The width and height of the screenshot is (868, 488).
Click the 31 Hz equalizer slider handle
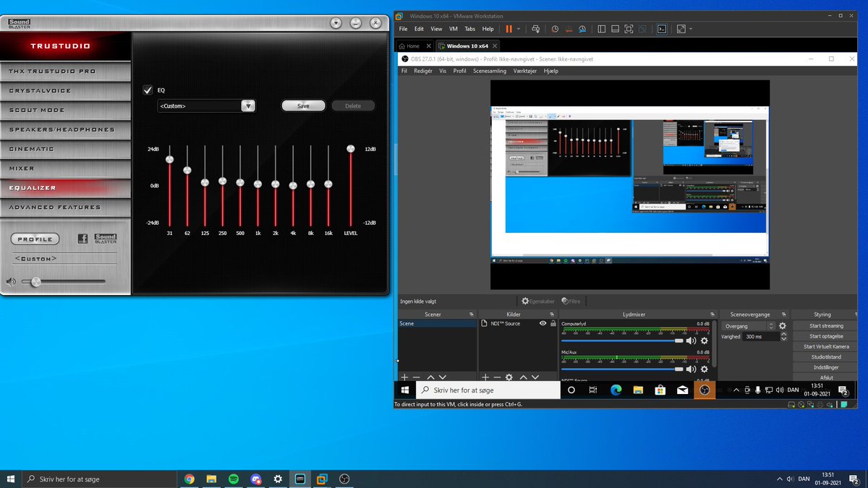point(169,159)
